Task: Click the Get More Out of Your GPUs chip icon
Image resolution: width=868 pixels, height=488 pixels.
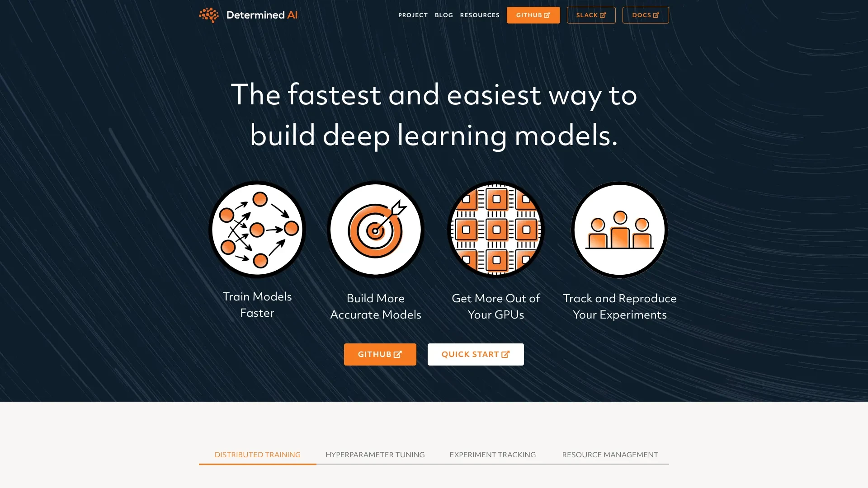Action: tap(495, 230)
